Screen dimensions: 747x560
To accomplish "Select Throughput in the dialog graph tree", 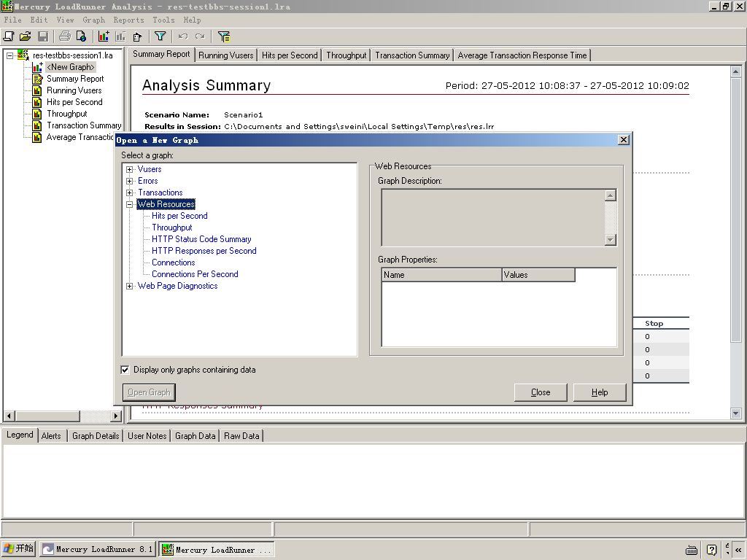I will [172, 227].
